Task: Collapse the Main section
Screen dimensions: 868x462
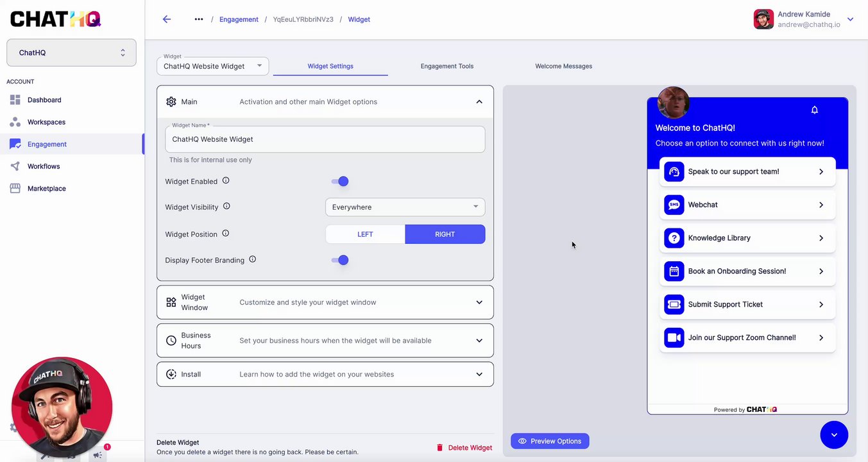Action: point(479,101)
